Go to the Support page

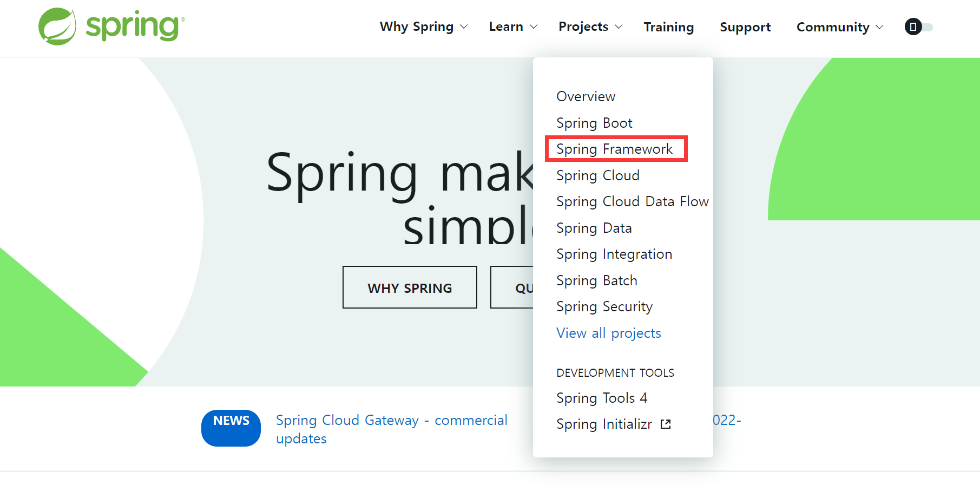pyautogui.click(x=745, y=27)
